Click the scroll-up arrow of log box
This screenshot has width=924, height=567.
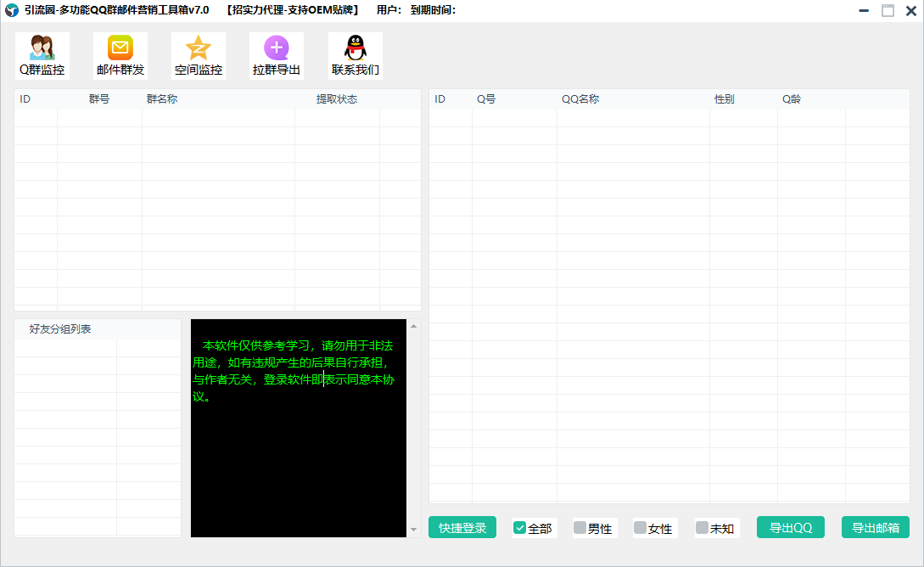414,326
